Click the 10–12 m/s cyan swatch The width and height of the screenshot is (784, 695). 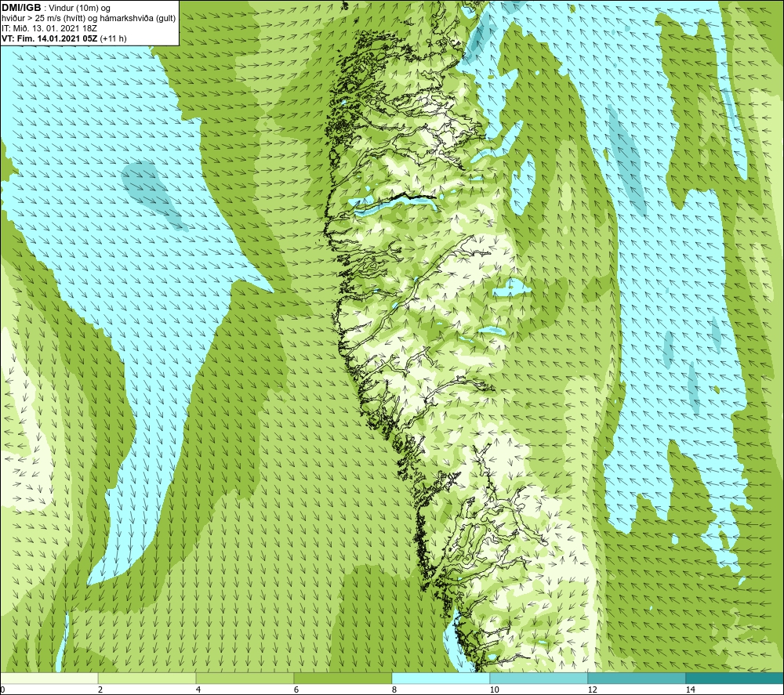539,678
